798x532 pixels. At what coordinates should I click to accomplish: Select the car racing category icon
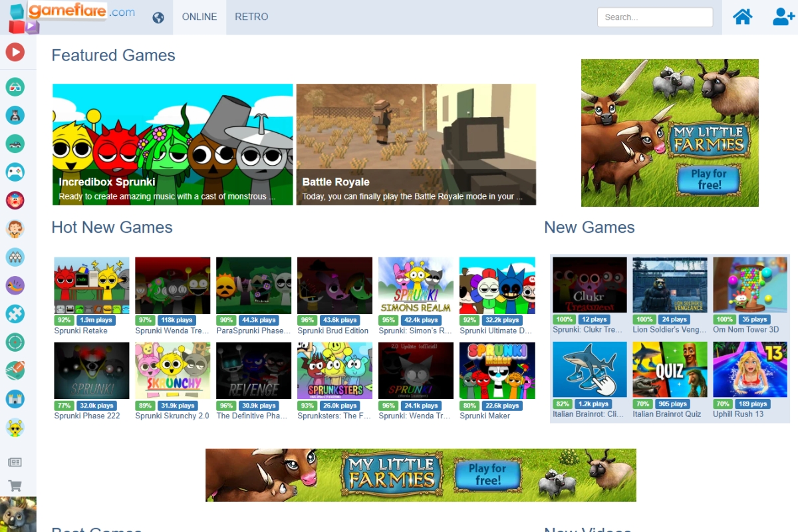click(x=15, y=143)
